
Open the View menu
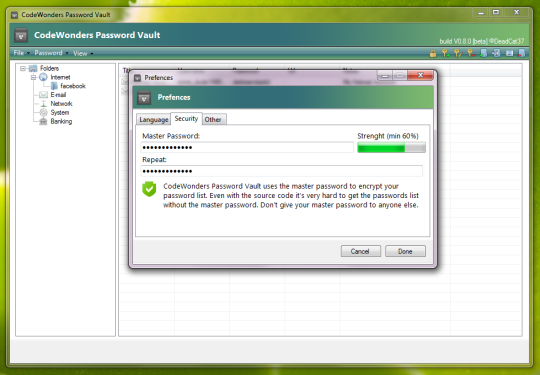click(x=83, y=53)
